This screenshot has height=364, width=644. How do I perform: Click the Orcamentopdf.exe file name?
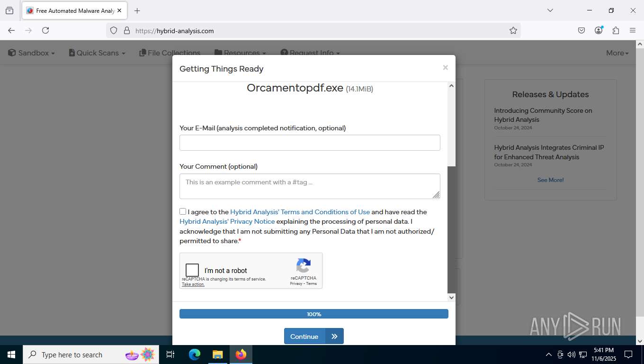coord(295,88)
